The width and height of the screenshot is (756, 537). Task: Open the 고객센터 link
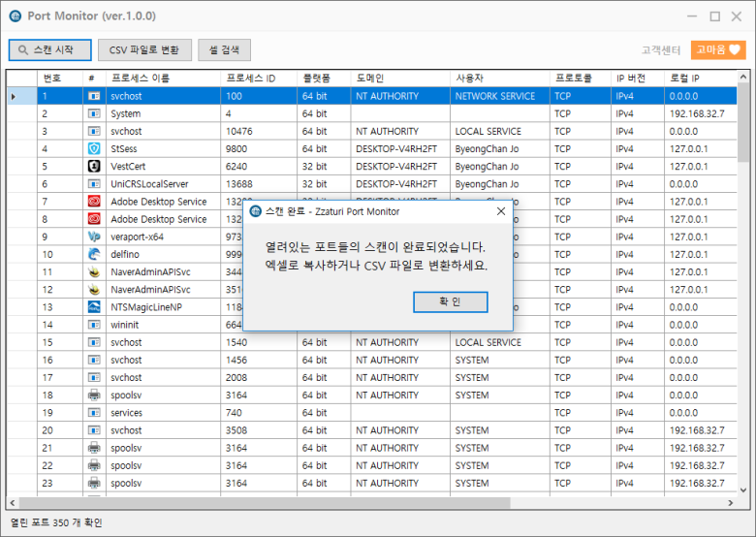(661, 50)
